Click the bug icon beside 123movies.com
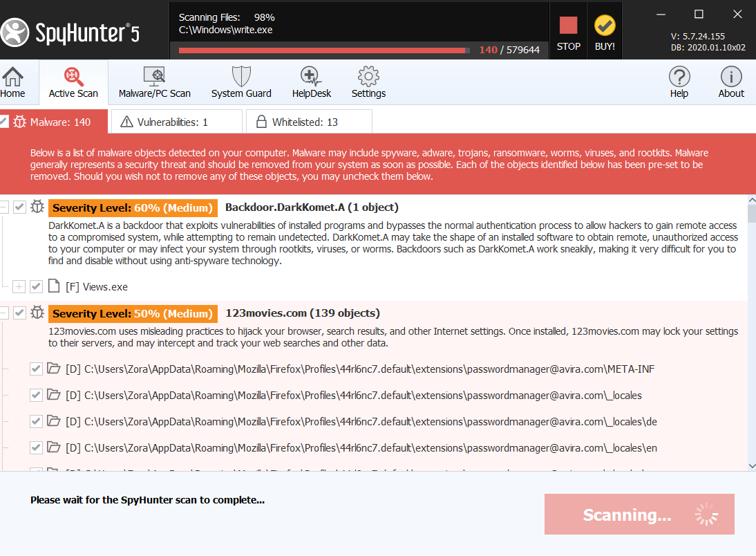The height and width of the screenshot is (556, 756). pos(37,313)
